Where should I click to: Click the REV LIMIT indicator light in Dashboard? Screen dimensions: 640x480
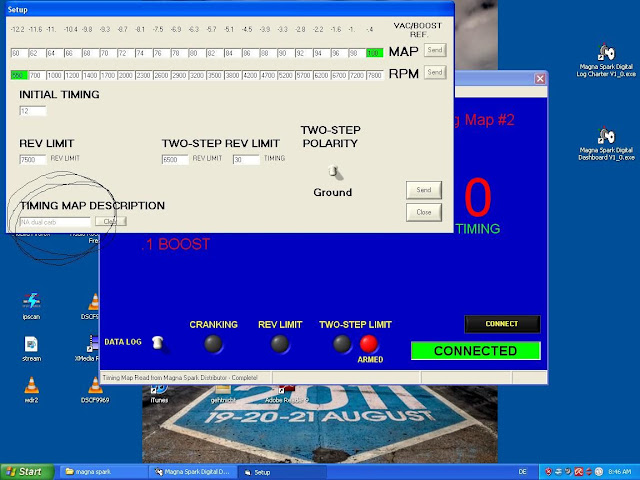[280, 344]
